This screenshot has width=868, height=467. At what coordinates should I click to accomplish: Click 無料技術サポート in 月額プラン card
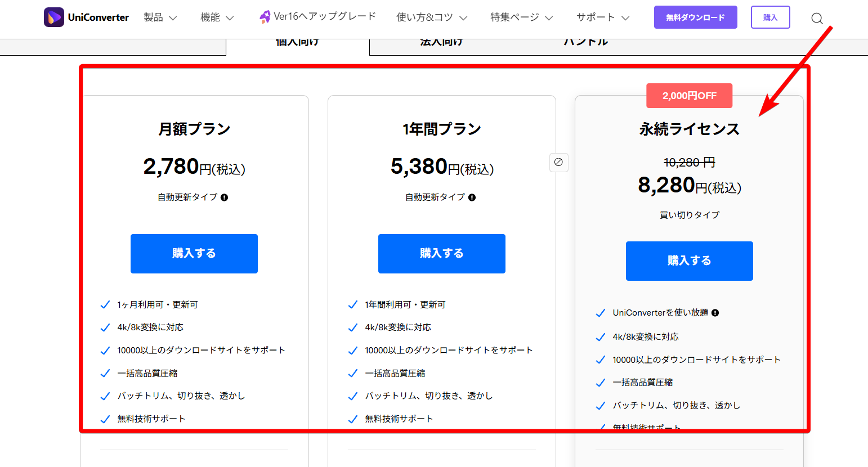(151, 419)
